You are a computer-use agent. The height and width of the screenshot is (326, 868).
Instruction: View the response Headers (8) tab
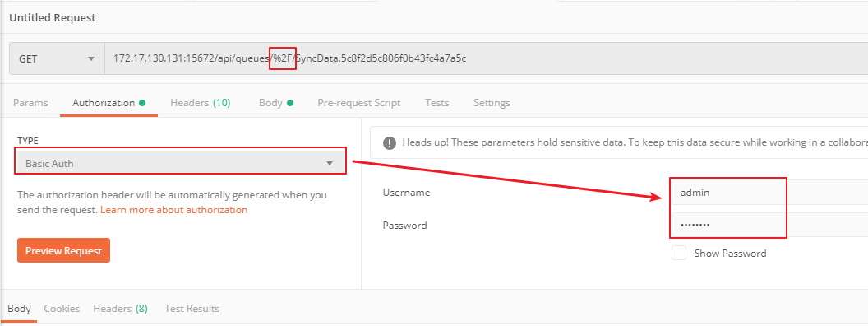tap(120, 308)
